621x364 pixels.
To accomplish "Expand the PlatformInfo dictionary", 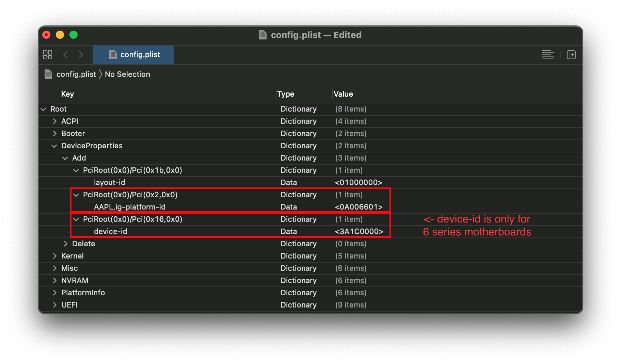I will [54, 293].
